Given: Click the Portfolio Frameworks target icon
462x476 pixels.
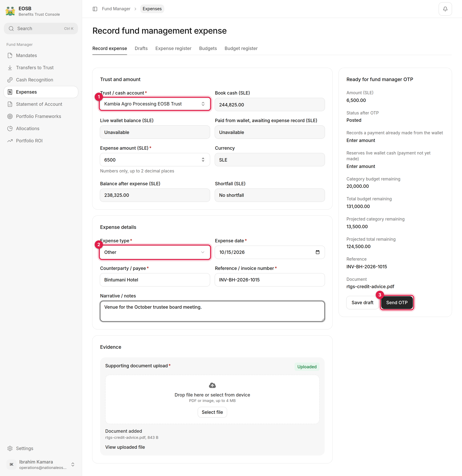Looking at the screenshot, I should tap(10, 116).
